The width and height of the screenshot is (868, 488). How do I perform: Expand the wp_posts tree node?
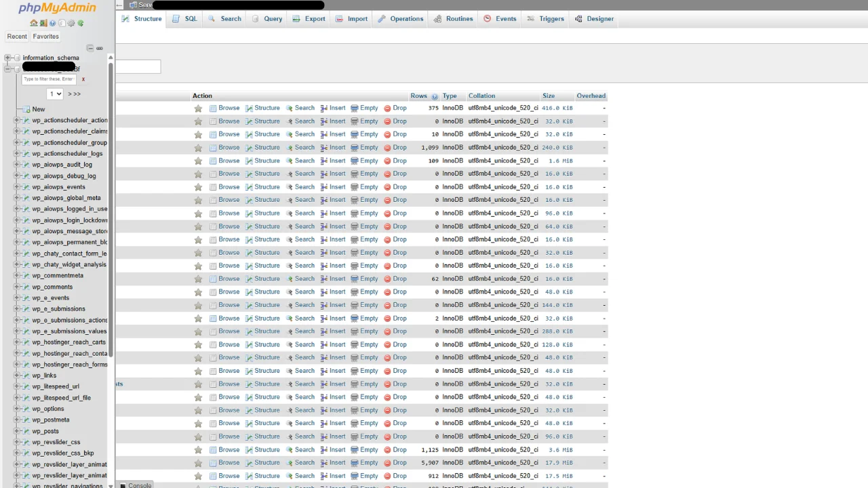(17, 431)
